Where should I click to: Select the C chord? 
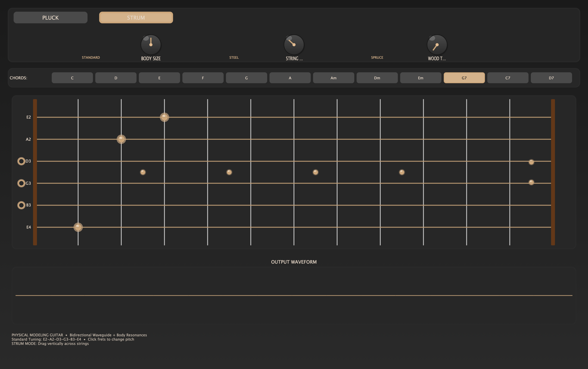(x=72, y=78)
